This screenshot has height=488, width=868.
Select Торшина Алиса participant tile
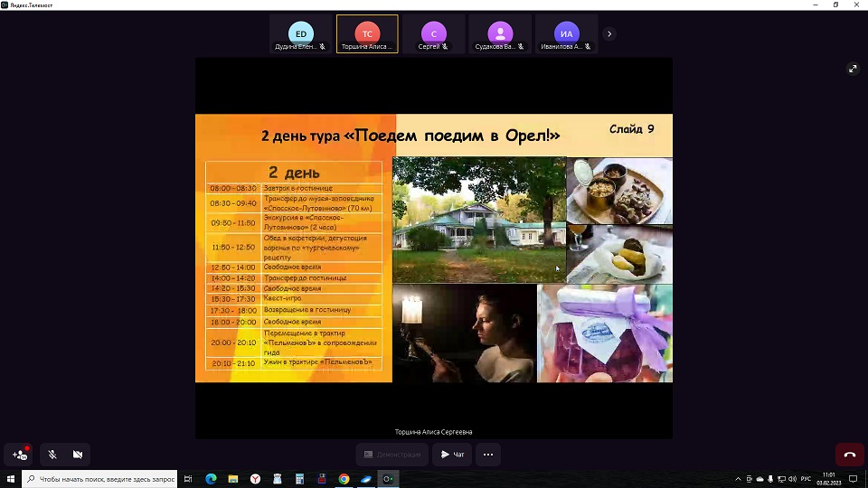tap(367, 34)
